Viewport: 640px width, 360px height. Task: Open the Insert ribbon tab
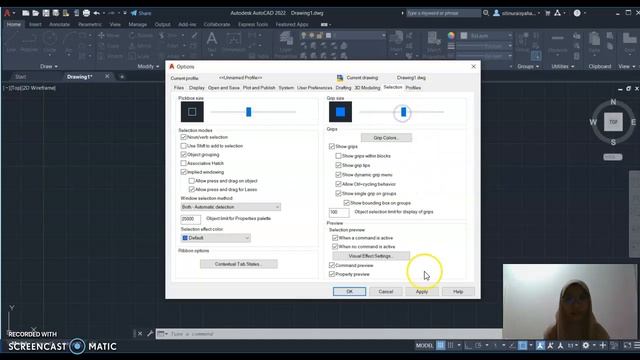click(35, 24)
